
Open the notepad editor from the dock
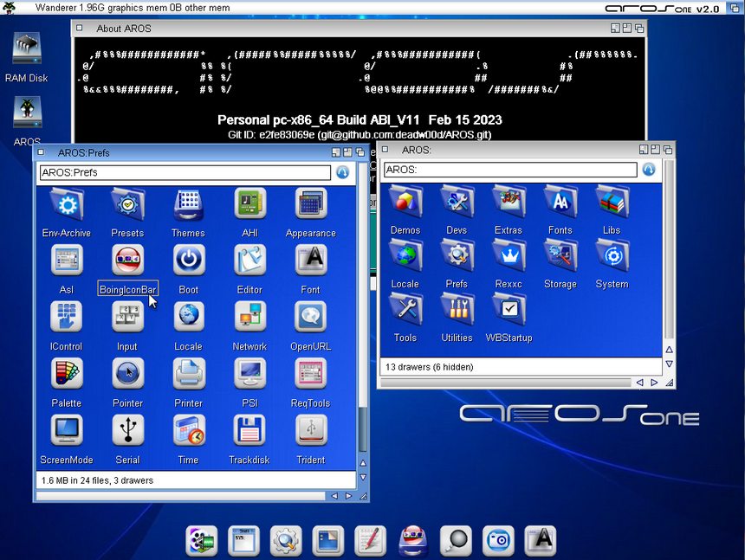370,540
